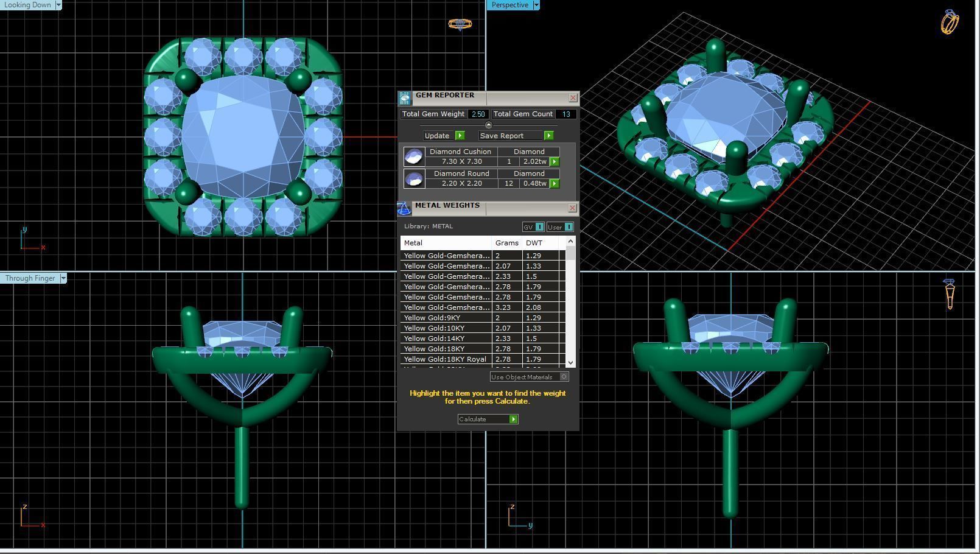The height and width of the screenshot is (554, 980).
Task: Select the Yellow Gold:10KY row
Action: 483,328
